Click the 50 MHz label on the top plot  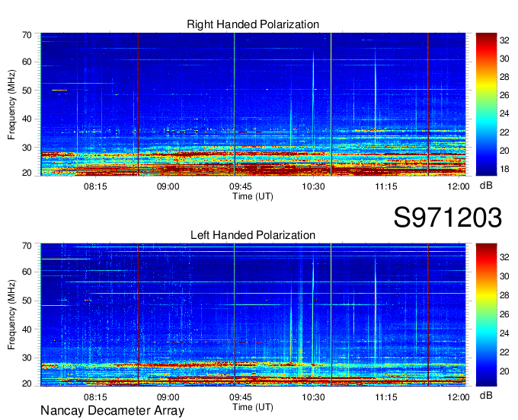tap(27, 91)
